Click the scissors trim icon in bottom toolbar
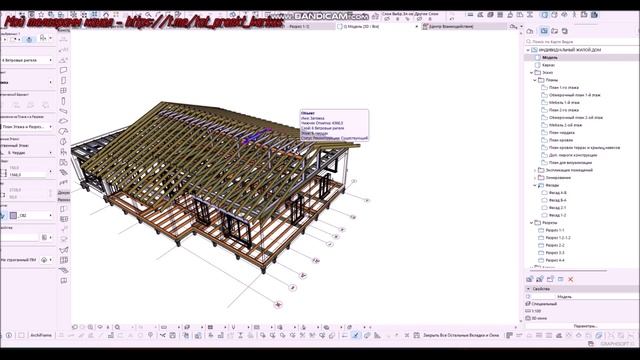Screen dimensions: 640x360 pyautogui.click(x=162, y=335)
